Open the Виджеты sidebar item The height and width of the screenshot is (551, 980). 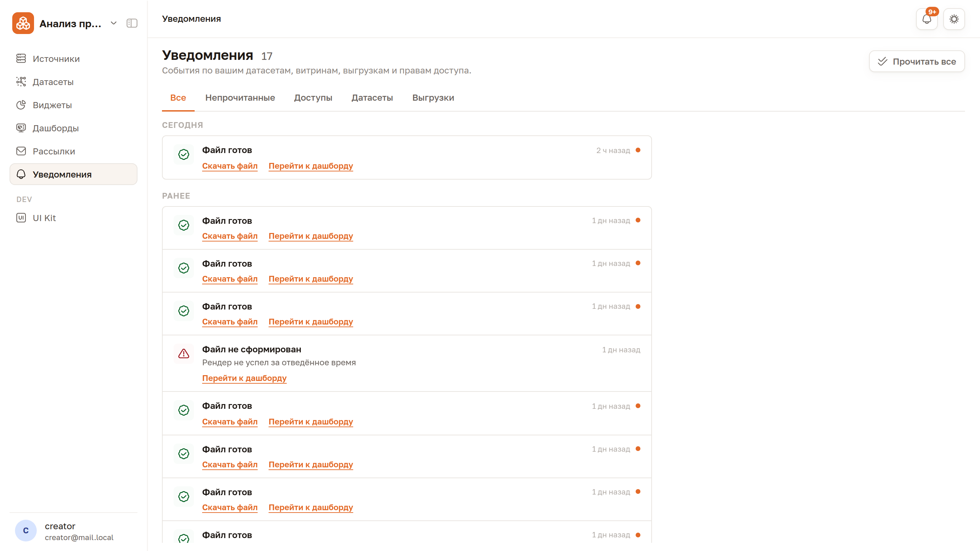click(73, 105)
